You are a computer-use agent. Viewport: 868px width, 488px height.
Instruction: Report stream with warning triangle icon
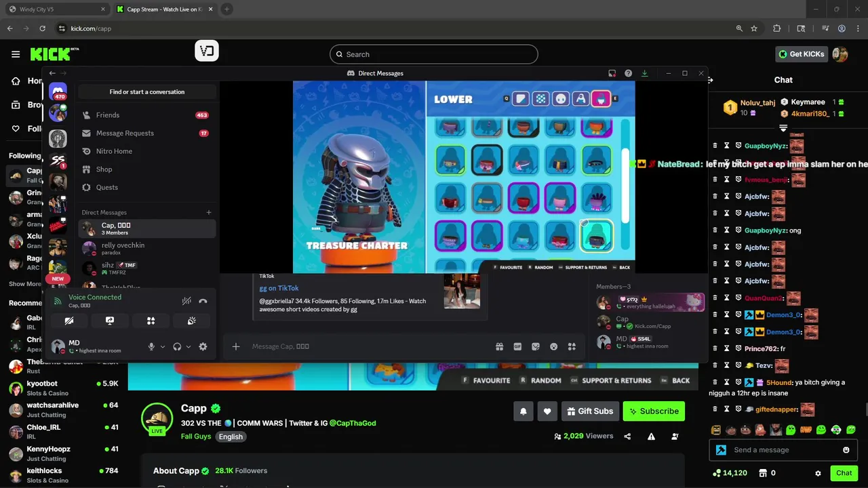coord(651,436)
